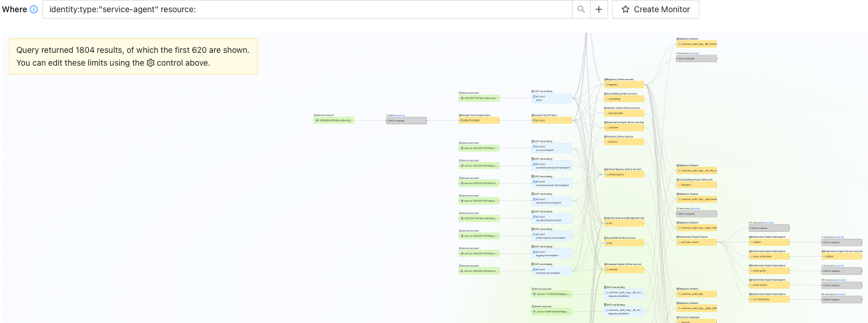This screenshot has height=323, width=868.
Task: Click the magnifier search icon in query bar
Action: point(581,9)
